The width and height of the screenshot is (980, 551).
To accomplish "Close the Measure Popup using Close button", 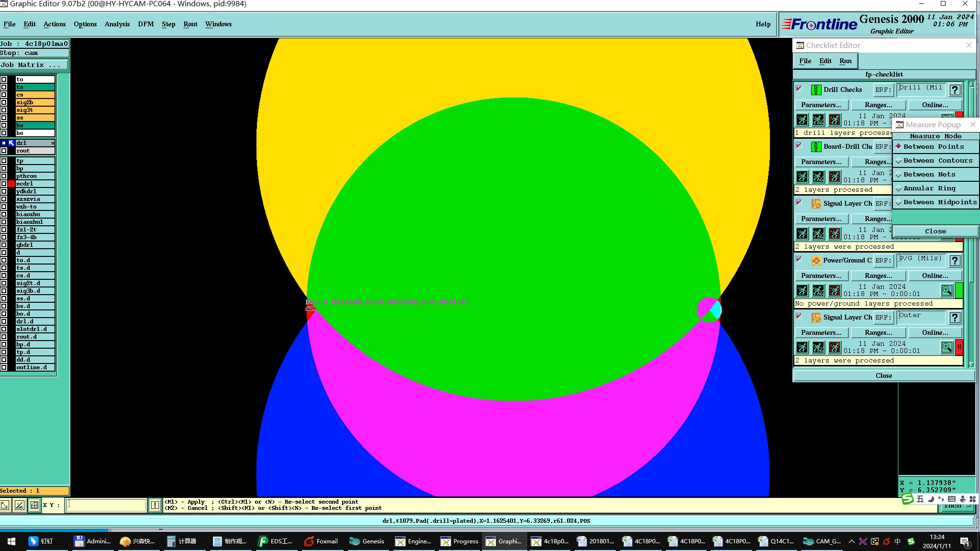I will [935, 231].
